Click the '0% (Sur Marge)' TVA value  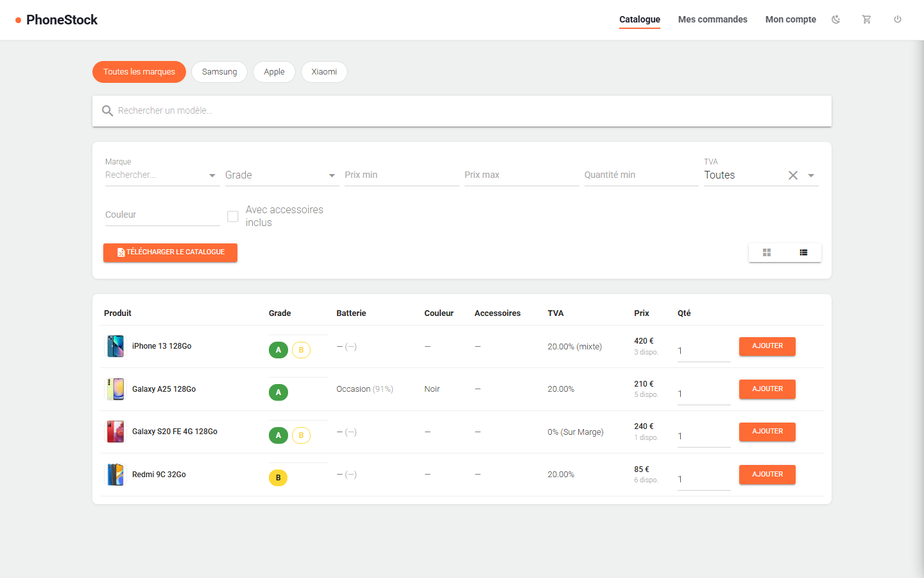tap(576, 432)
